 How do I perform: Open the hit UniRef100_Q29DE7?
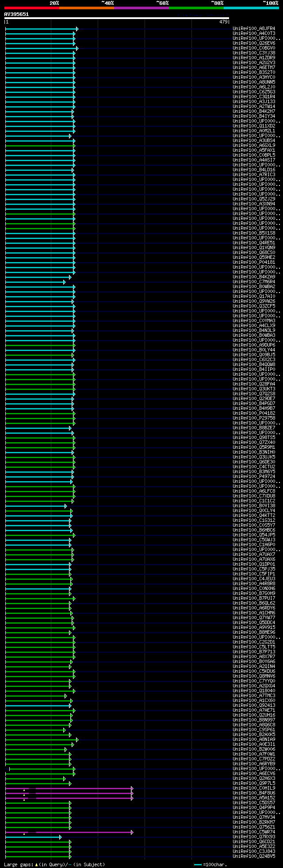(x=254, y=399)
